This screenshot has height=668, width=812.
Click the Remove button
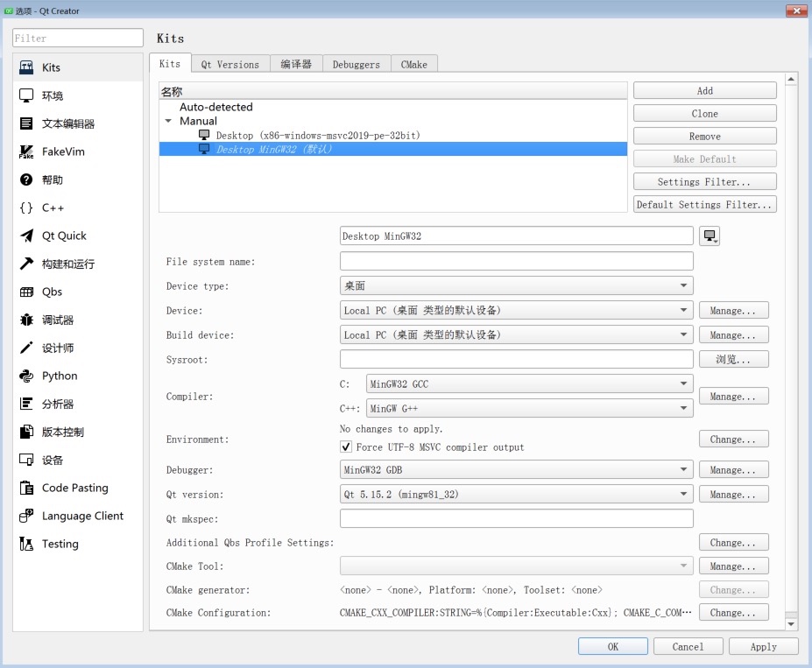click(705, 136)
